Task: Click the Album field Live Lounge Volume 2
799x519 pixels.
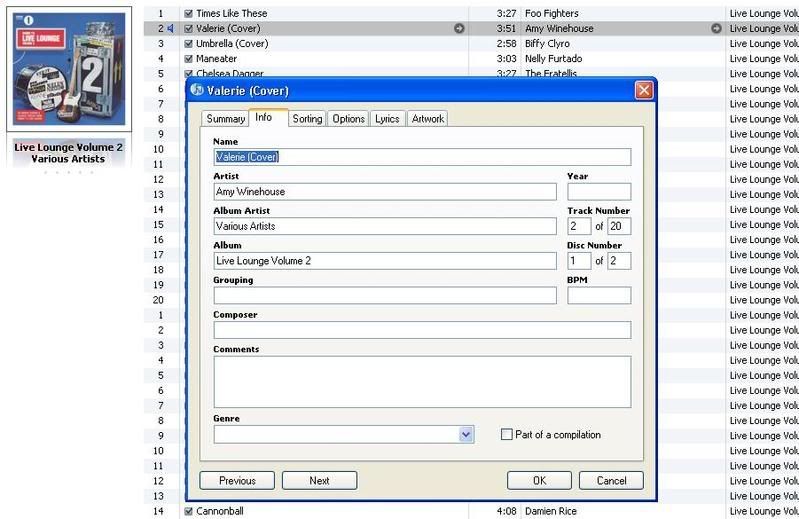Action: tap(385, 261)
